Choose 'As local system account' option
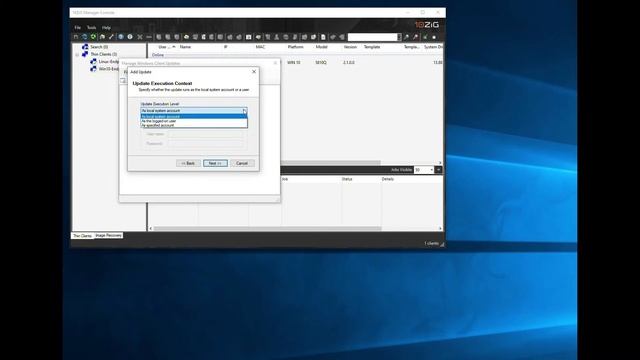 coord(194,116)
